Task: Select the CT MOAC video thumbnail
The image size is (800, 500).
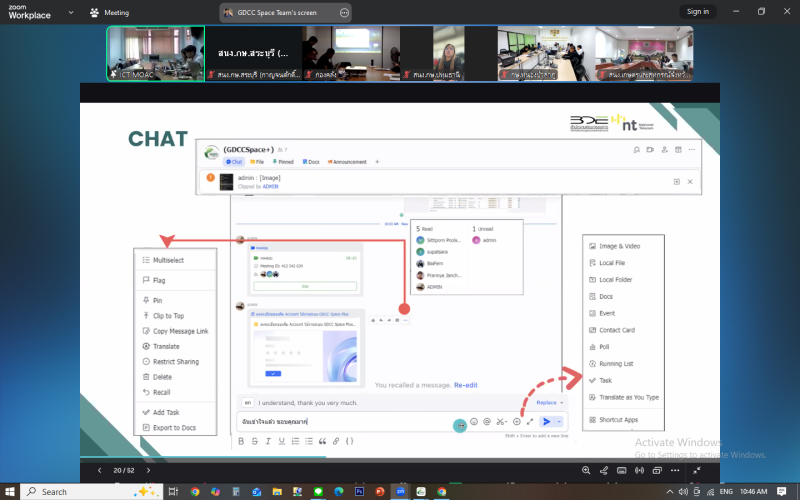Action: pyautogui.click(x=142, y=53)
